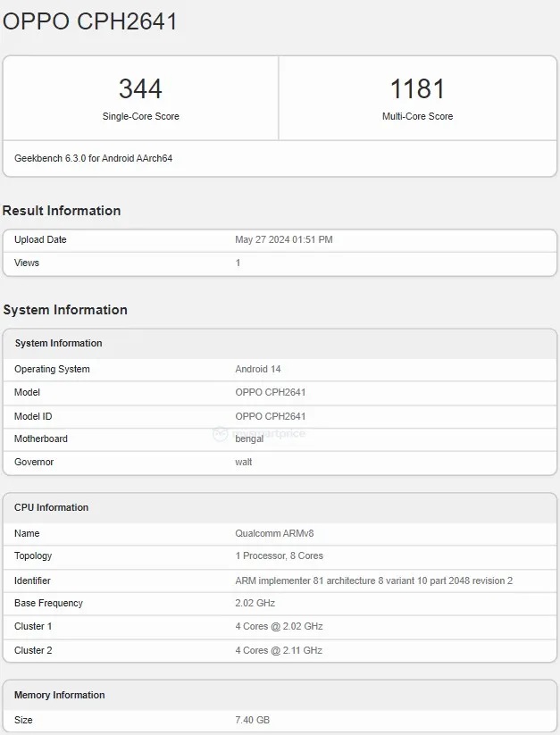Image resolution: width=560 pixels, height=735 pixels.
Task: Click the Governor label
Action: click(34, 463)
